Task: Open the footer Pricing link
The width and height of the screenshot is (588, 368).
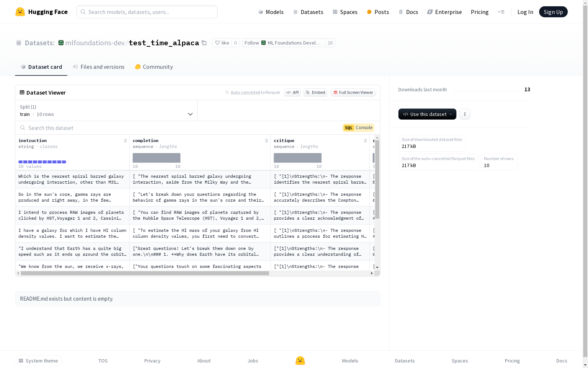Action: coord(512,361)
